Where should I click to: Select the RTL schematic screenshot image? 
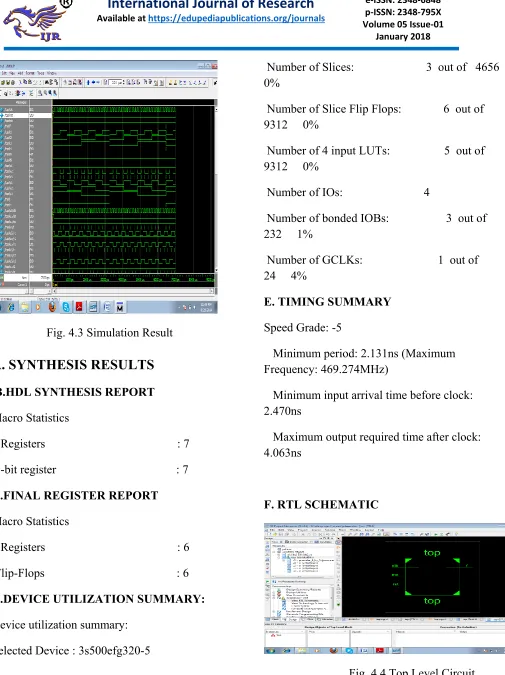point(384,588)
